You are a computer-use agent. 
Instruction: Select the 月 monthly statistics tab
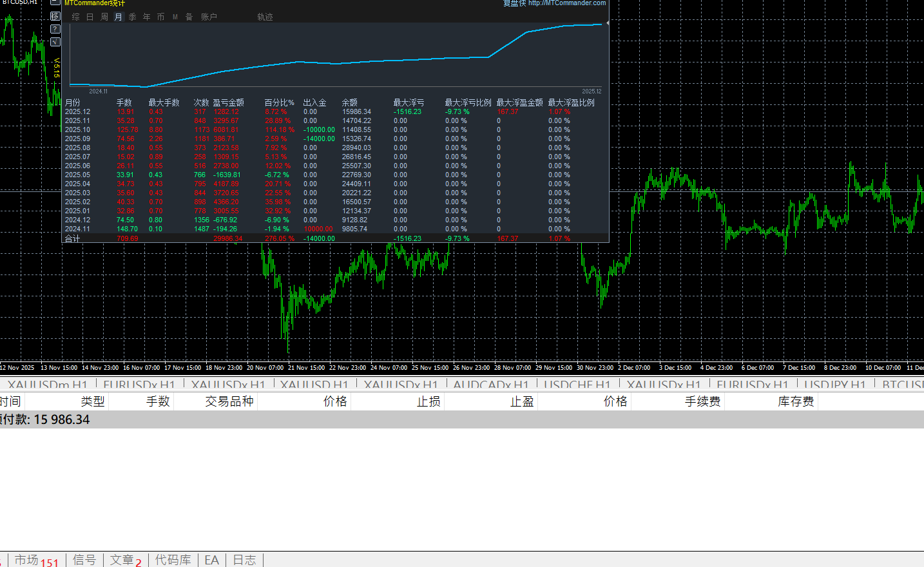[x=119, y=17]
